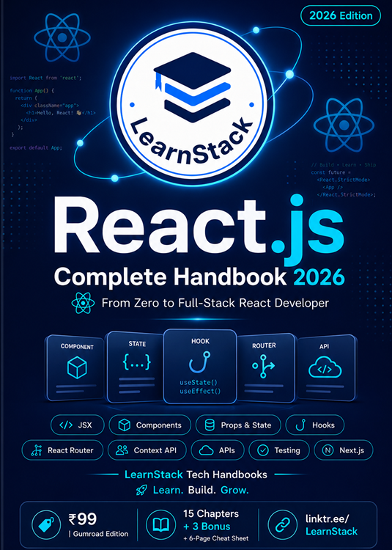The width and height of the screenshot is (392, 550).
Task: Click 'useState()' text on HOOK card
Action: click(199, 382)
